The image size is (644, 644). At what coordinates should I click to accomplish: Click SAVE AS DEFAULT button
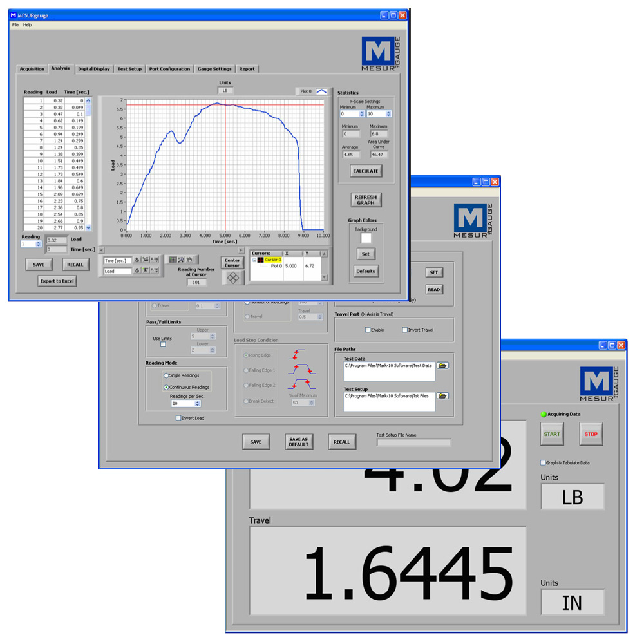tap(299, 442)
